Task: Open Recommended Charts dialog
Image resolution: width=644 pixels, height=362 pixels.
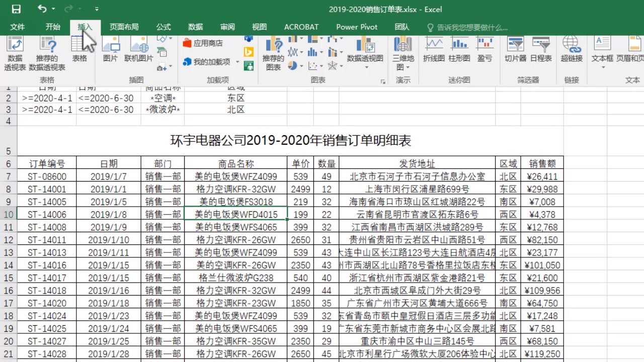Action: click(x=274, y=53)
